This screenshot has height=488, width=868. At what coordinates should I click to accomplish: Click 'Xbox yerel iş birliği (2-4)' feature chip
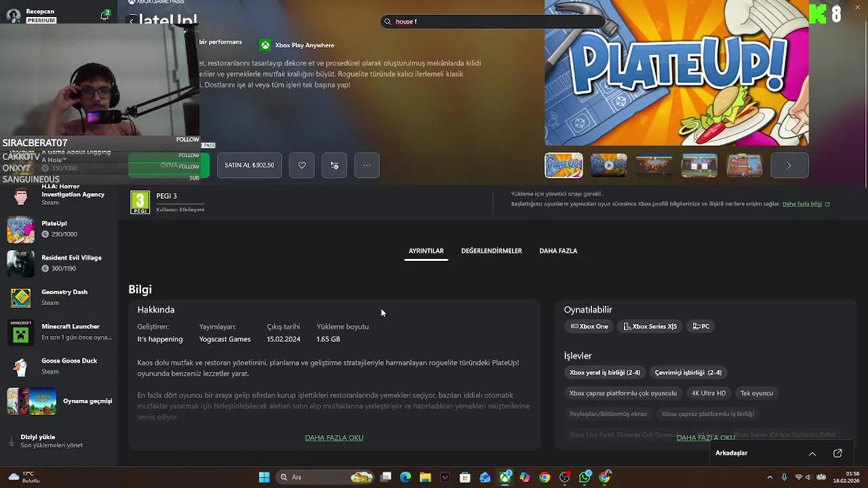(x=605, y=373)
